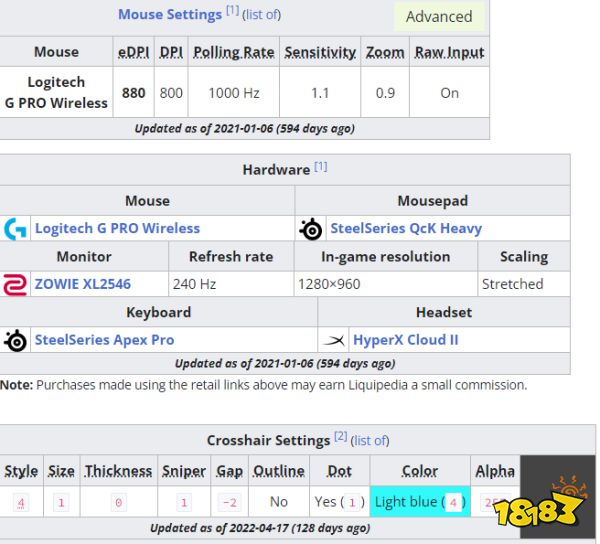Click the Thickness column header
Screen dimensions: 600x544
click(x=119, y=471)
